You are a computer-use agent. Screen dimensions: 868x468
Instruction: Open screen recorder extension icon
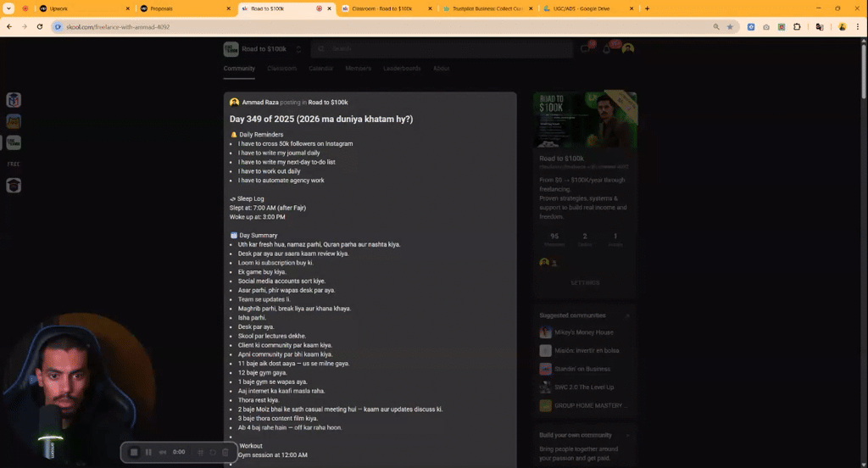pos(782,26)
